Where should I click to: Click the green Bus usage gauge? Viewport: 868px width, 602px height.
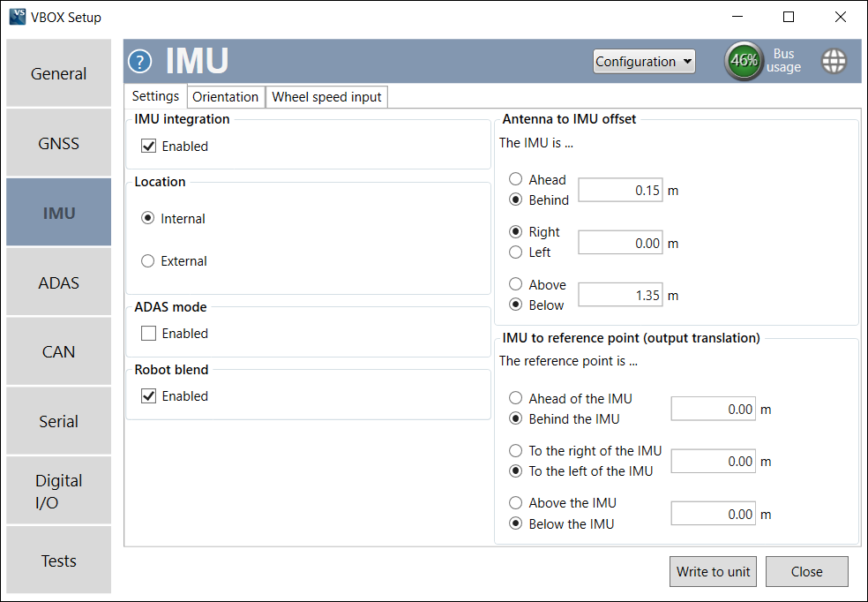coord(744,61)
